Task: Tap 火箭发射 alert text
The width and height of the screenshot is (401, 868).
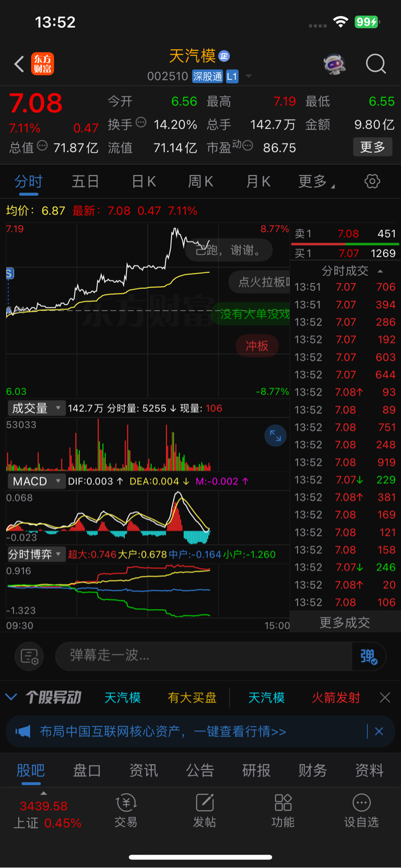Action: [x=336, y=698]
